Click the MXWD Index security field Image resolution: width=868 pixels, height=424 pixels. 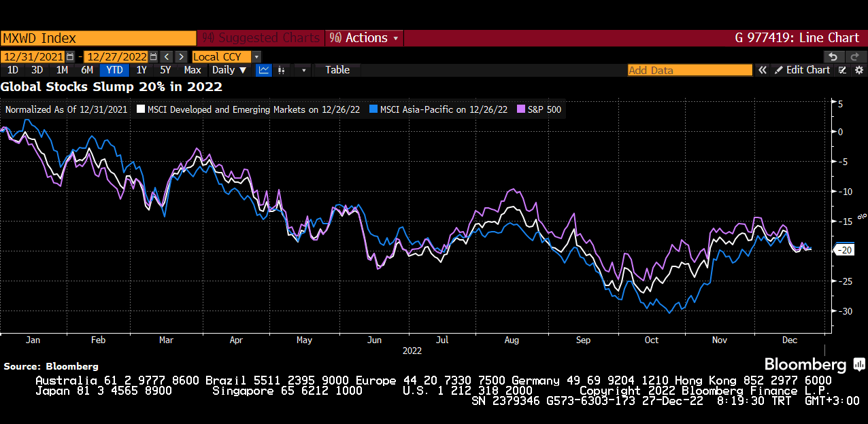point(98,38)
